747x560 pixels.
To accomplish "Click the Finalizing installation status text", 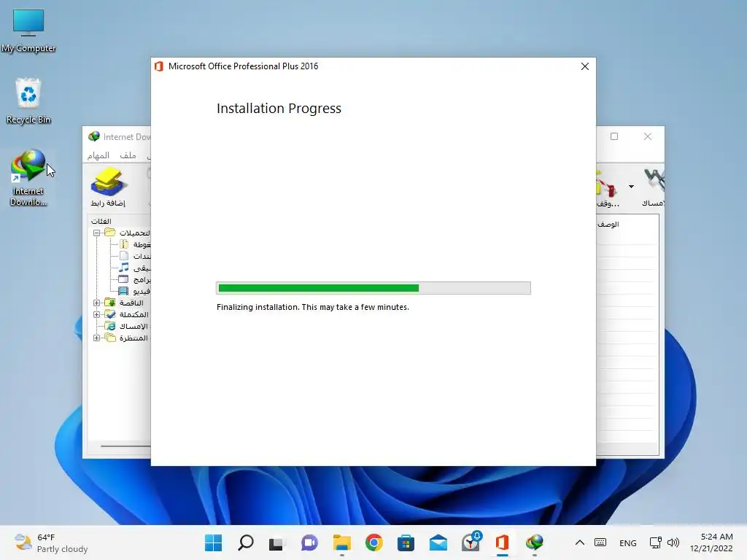I will 313,307.
